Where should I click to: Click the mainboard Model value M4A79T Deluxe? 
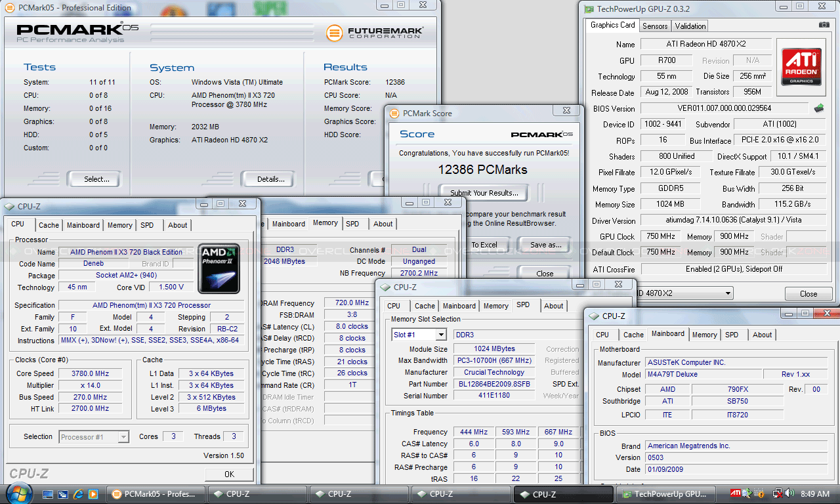pos(702,374)
